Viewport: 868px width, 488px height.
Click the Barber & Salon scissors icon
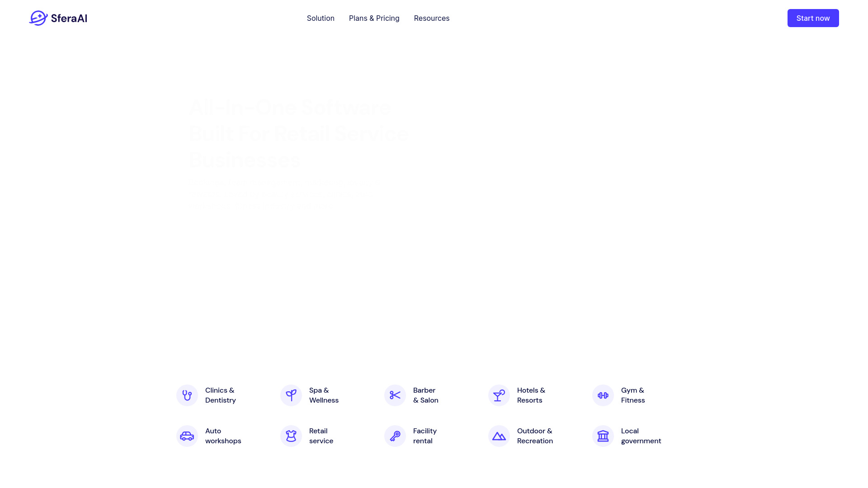pyautogui.click(x=395, y=395)
